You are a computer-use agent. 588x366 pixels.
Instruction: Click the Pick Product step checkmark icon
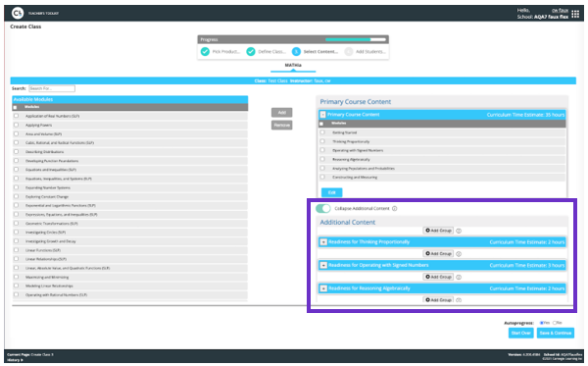click(205, 51)
